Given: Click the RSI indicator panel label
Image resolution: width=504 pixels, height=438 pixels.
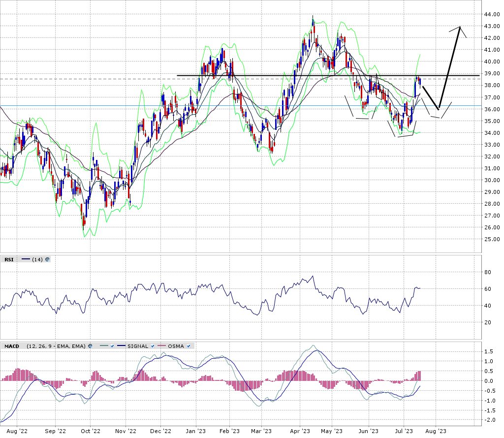Looking at the screenshot, I should tap(9, 259).
